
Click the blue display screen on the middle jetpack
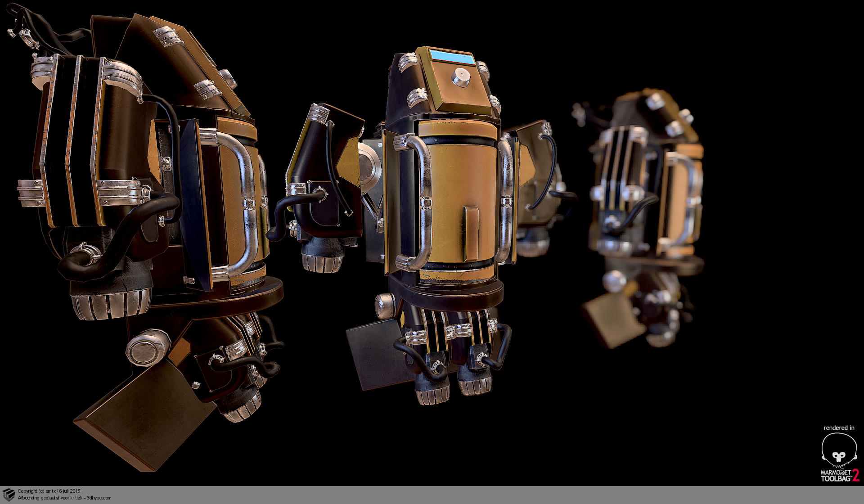[x=453, y=57]
